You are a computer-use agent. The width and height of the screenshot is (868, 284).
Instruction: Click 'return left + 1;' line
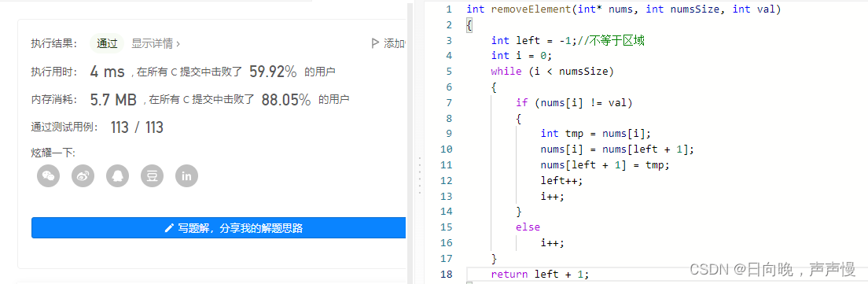[x=539, y=274]
